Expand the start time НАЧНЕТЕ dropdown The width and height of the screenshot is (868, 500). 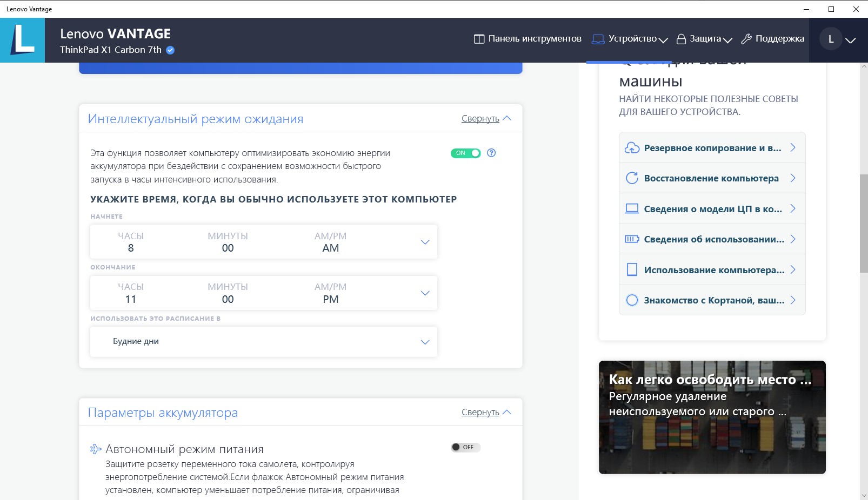click(425, 242)
